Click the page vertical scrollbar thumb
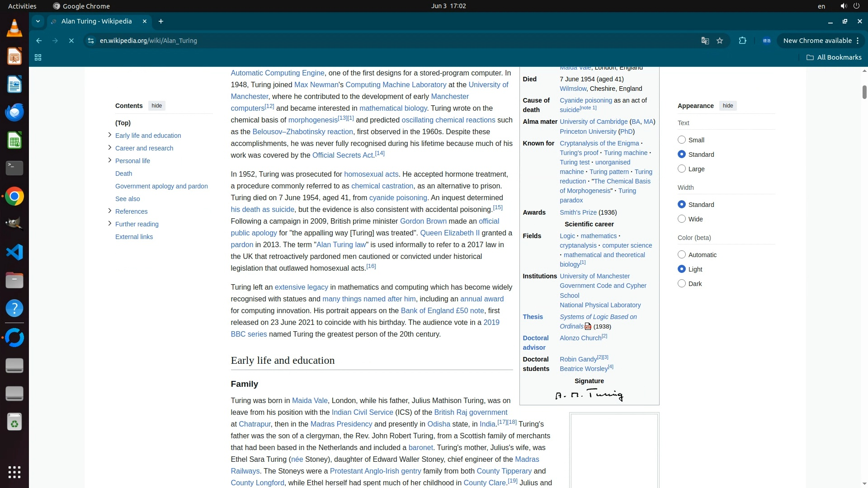 click(864, 92)
